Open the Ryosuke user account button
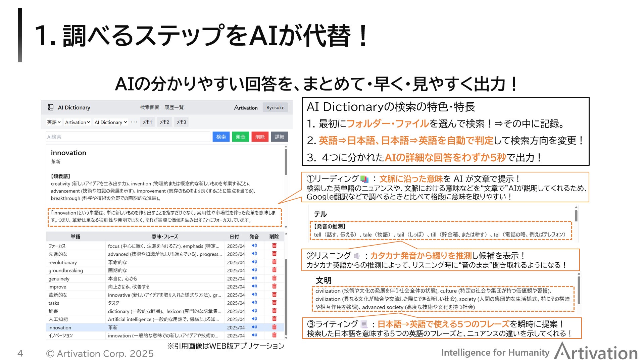The image size is (644, 362). tap(275, 107)
